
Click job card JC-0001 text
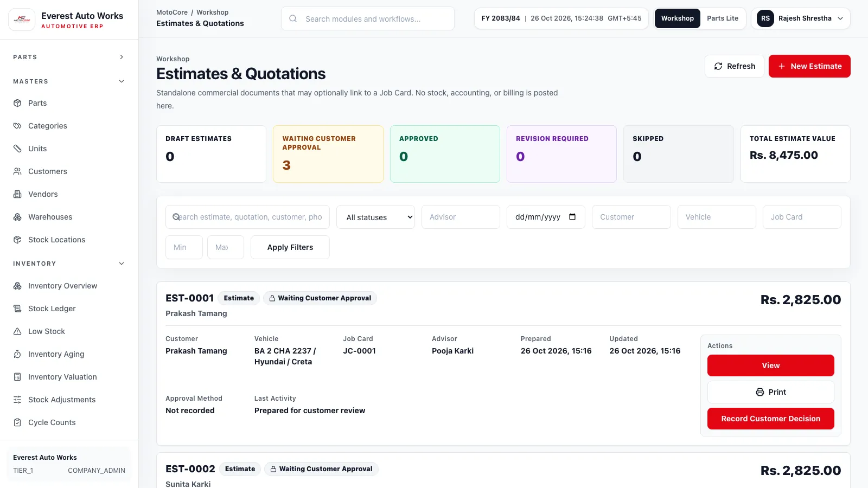[x=359, y=351]
